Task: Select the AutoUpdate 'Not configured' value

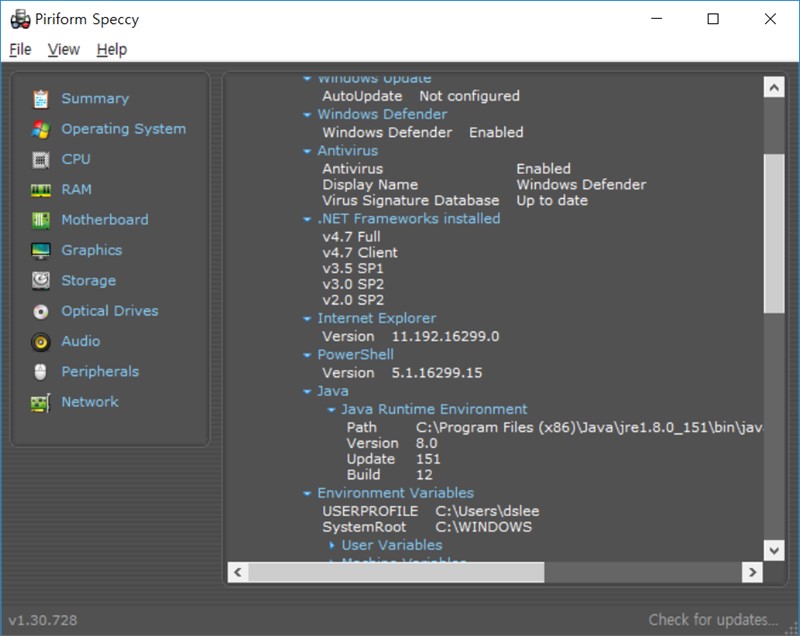Action: 469,96
